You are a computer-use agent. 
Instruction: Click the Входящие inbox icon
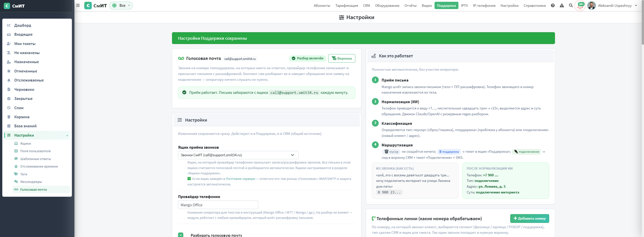(x=9, y=34)
